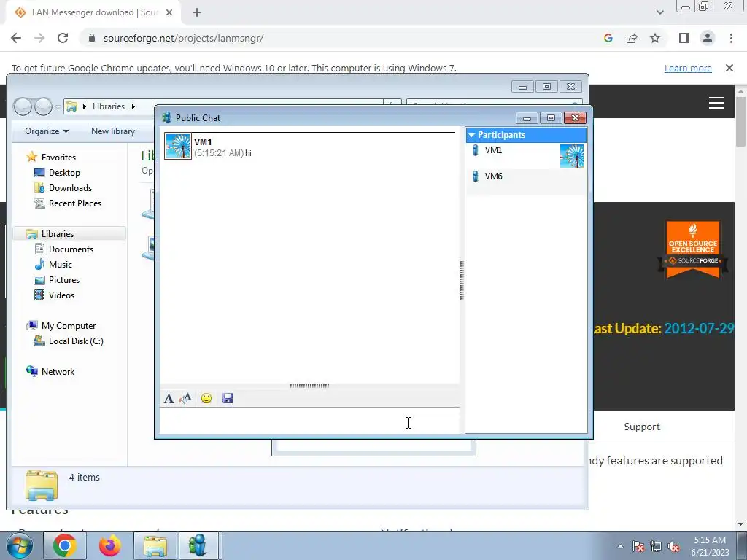Open Recent Places in Explorer sidebar
This screenshot has height=560, width=747.
click(75, 203)
